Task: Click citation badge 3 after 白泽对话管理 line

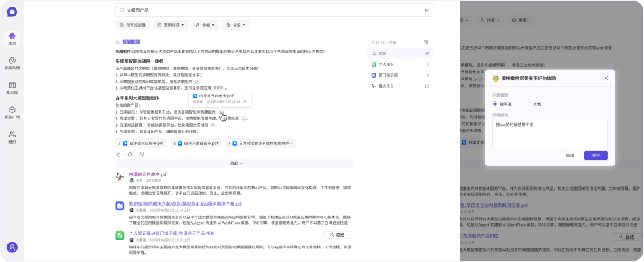Action: [x=212, y=125]
